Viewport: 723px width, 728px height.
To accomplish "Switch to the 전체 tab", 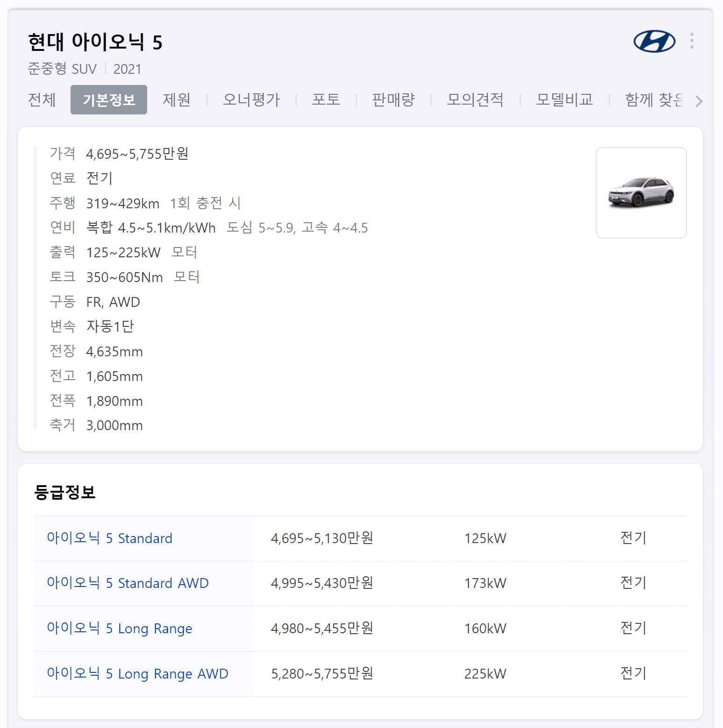I will (x=42, y=99).
